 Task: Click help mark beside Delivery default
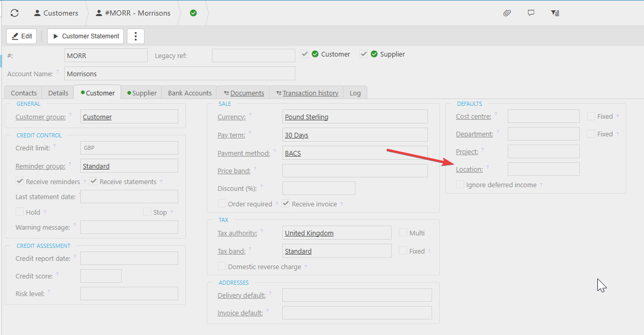pos(270,293)
